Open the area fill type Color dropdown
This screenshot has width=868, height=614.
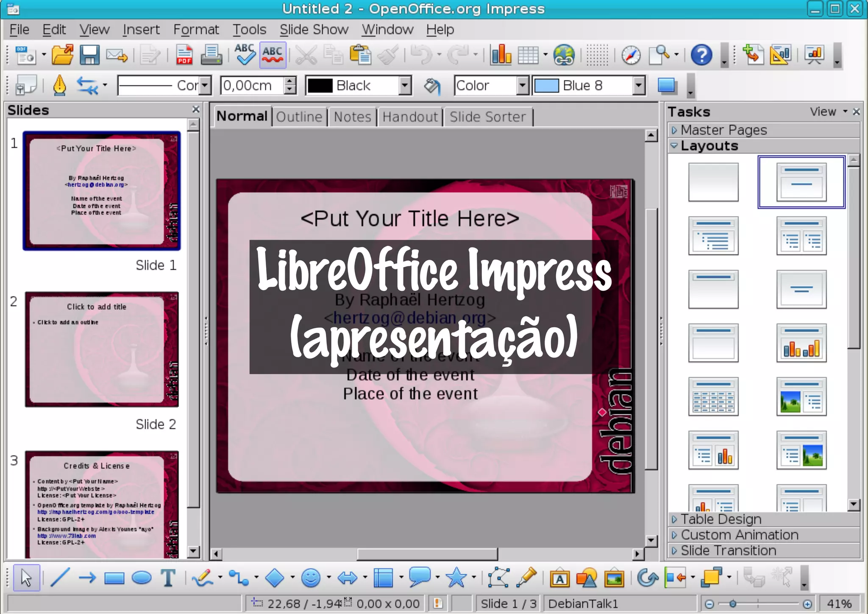point(523,86)
